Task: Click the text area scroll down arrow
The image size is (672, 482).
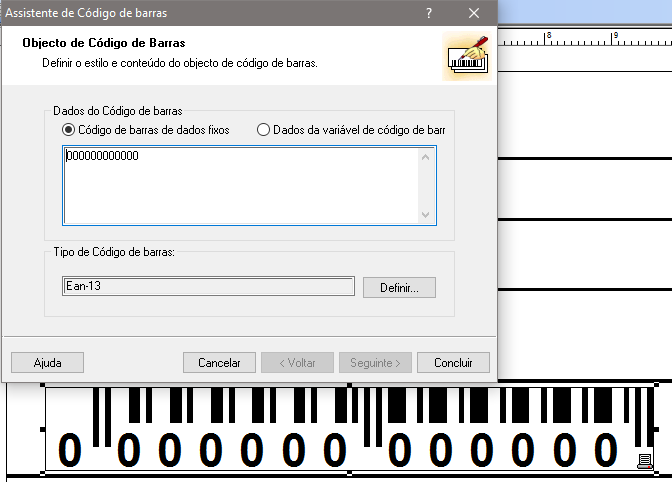Action: point(426,215)
